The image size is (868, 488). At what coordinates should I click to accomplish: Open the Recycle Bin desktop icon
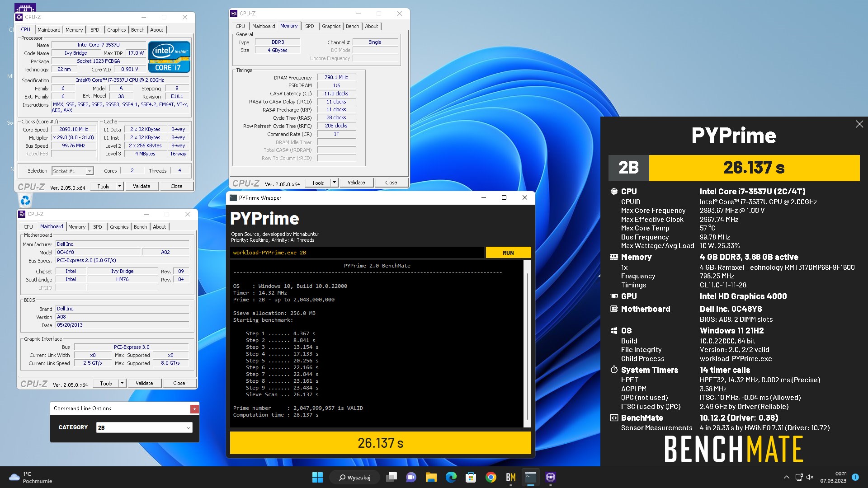pos(25,200)
